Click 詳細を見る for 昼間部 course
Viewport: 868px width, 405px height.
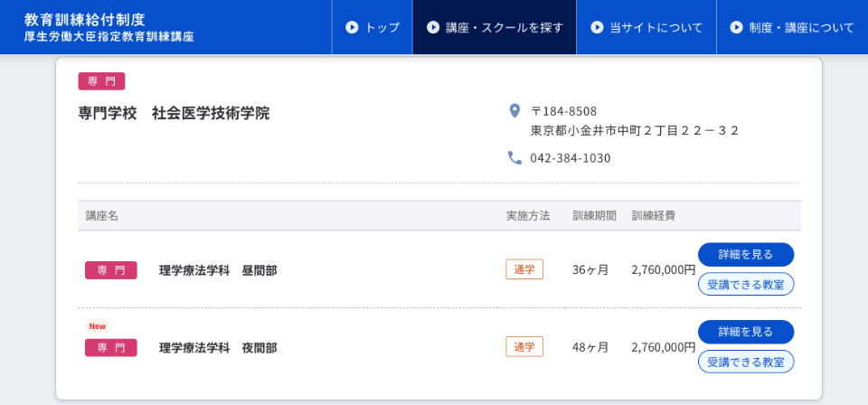(x=746, y=255)
